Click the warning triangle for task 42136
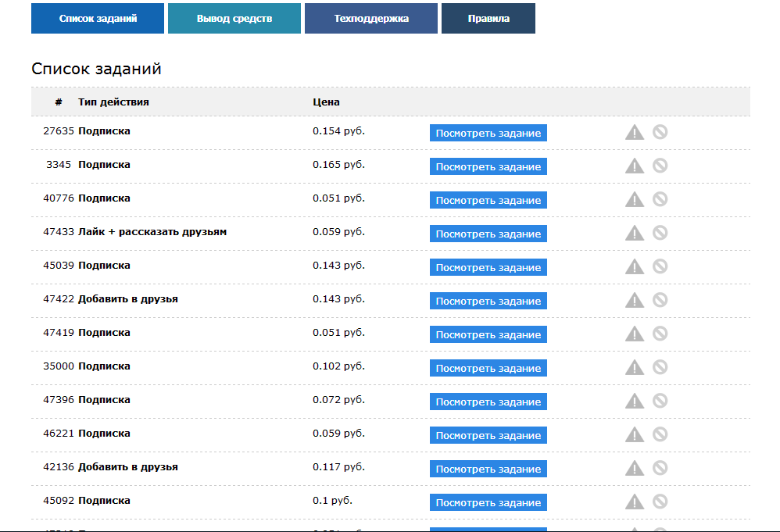This screenshot has width=780, height=532. tap(635, 468)
